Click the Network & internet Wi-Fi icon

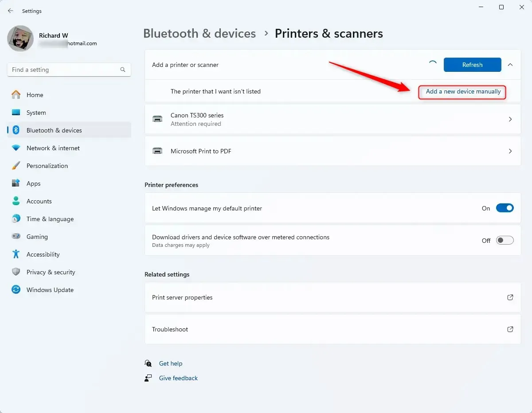[16, 148]
